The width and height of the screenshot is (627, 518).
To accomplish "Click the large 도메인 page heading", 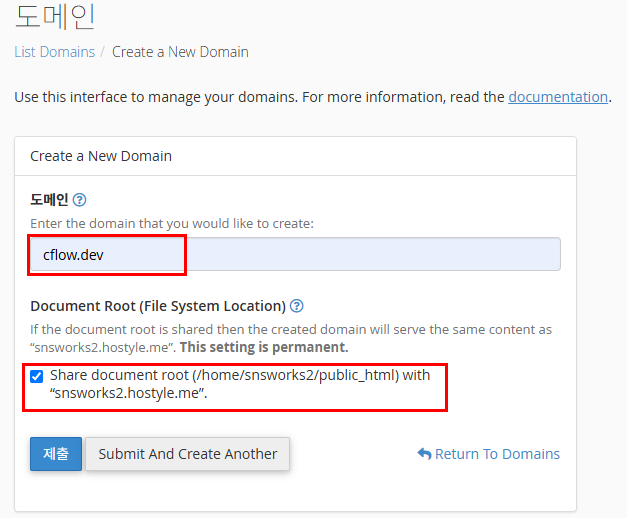I will click(x=56, y=16).
